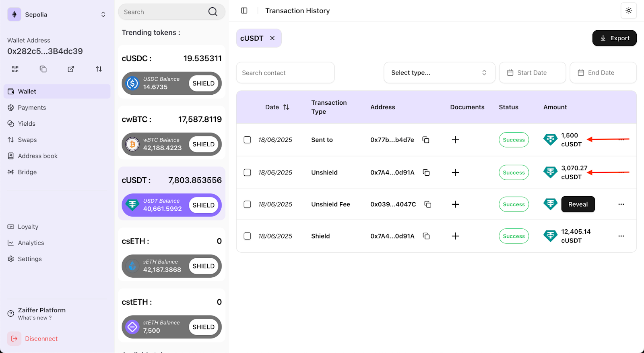Click the USDC coin icon
This screenshot has height=353, width=644.
(x=132, y=83)
